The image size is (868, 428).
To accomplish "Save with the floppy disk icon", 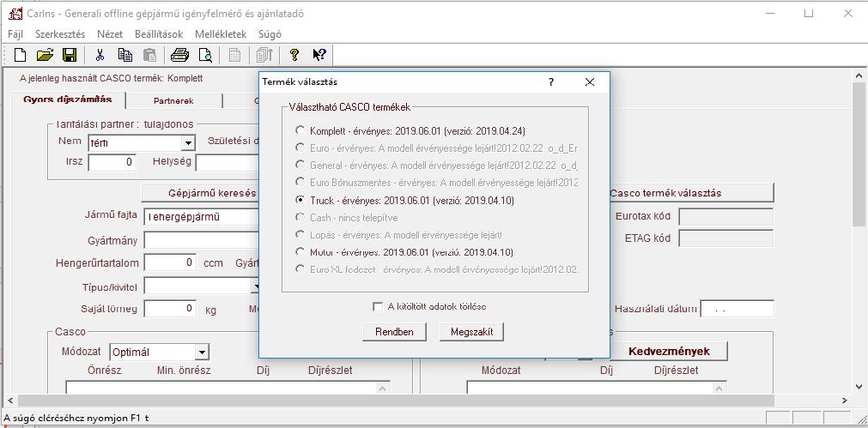I will coord(70,54).
